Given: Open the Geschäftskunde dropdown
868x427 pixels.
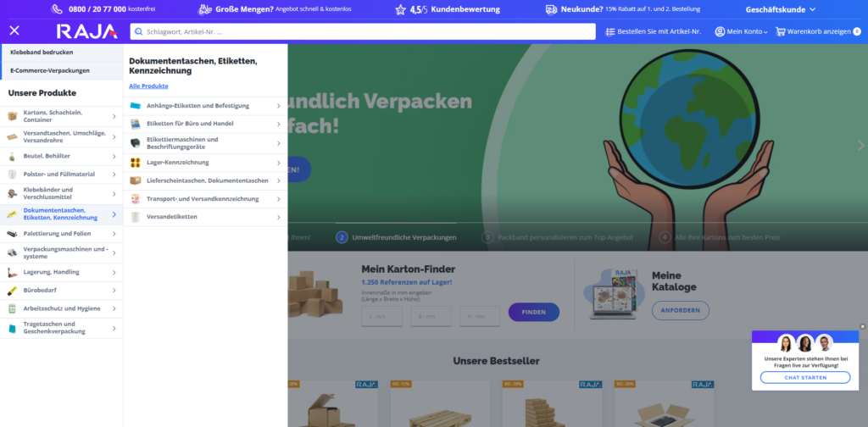Looking at the screenshot, I should coord(781,9).
